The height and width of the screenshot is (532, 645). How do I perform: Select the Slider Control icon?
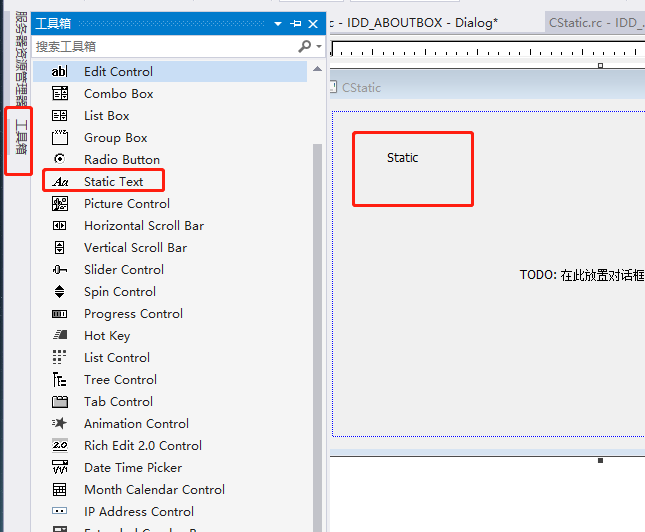tap(60, 269)
